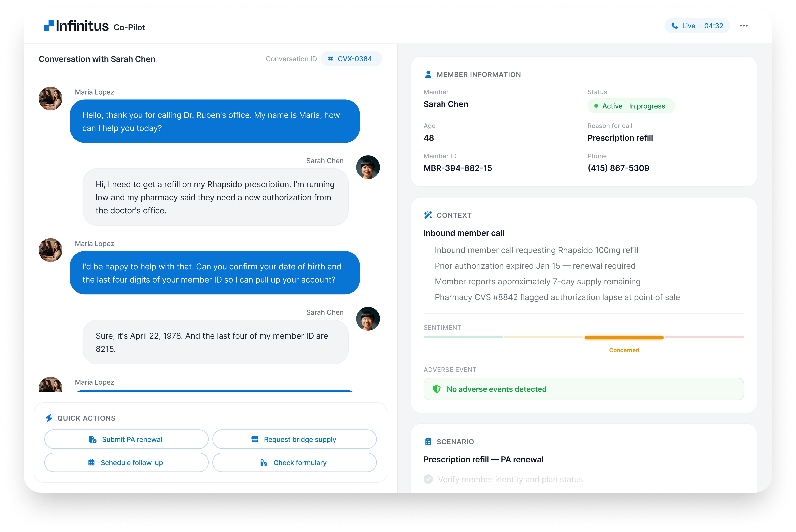This screenshot has width=796, height=532.
Task: Click the Member Information person icon
Action: click(x=428, y=75)
